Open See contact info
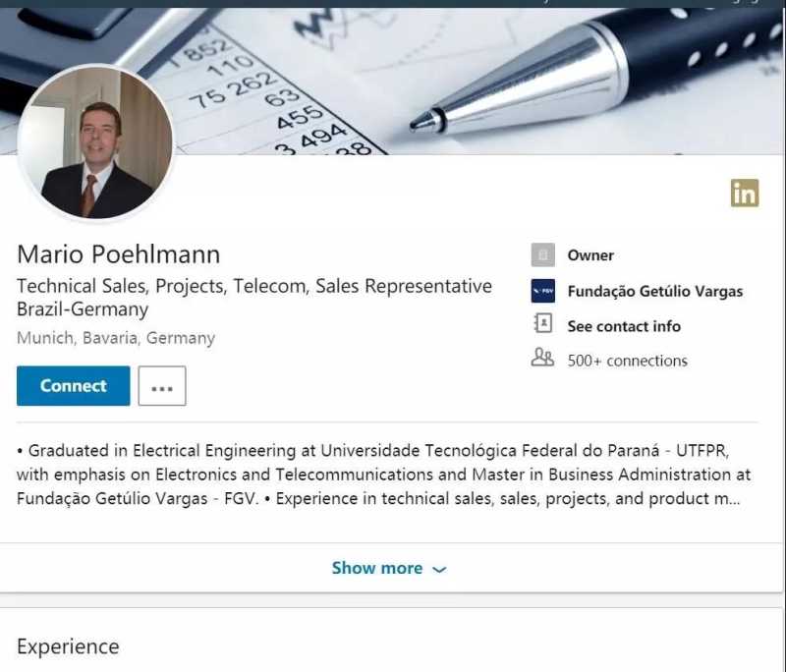Image resolution: width=786 pixels, height=672 pixels. (624, 325)
